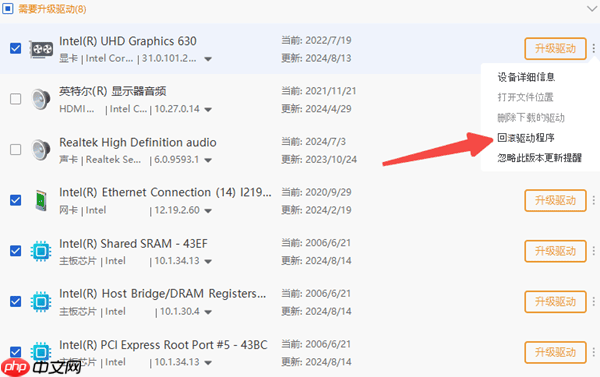This screenshot has height=377, width=600.
Task: Click the Ethernet Connection network card icon
Action: (x=41, y=200)
